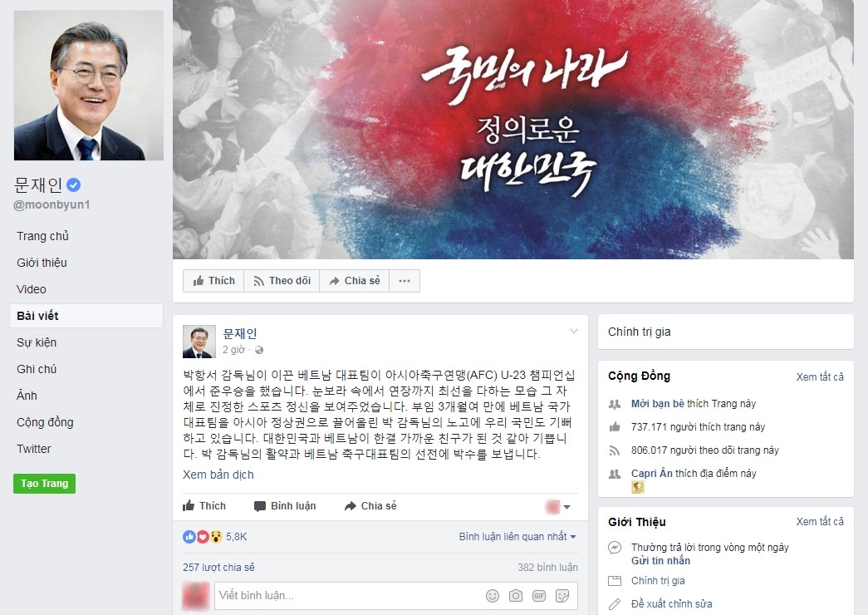Go to Giới thiệu in the sidebar
The width and height of the screenshot is (868, 615).
pos(42,263)
